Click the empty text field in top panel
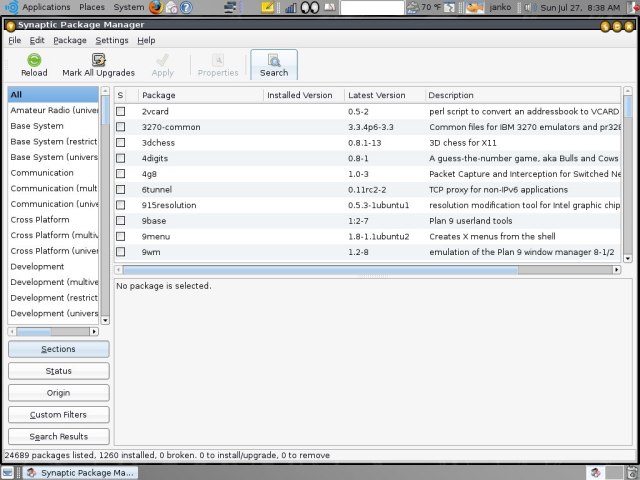This screenshot has width=640, height=480. tap(372, 7)
